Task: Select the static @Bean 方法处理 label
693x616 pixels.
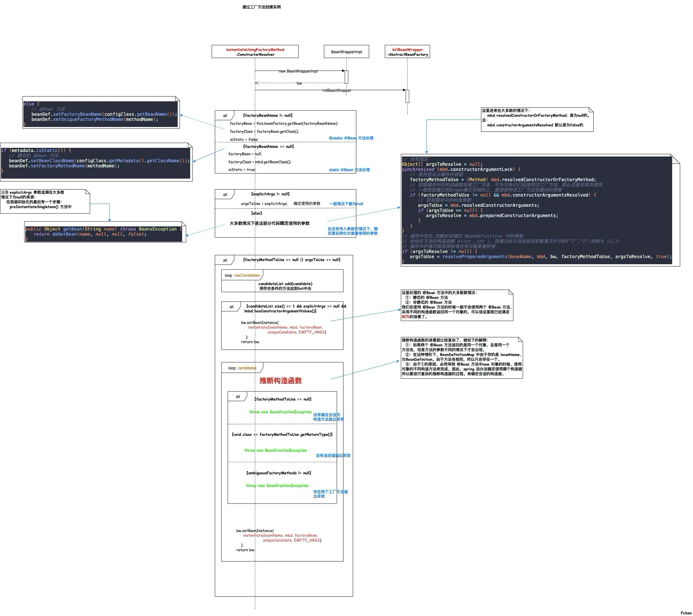Action: coord(350,170)
